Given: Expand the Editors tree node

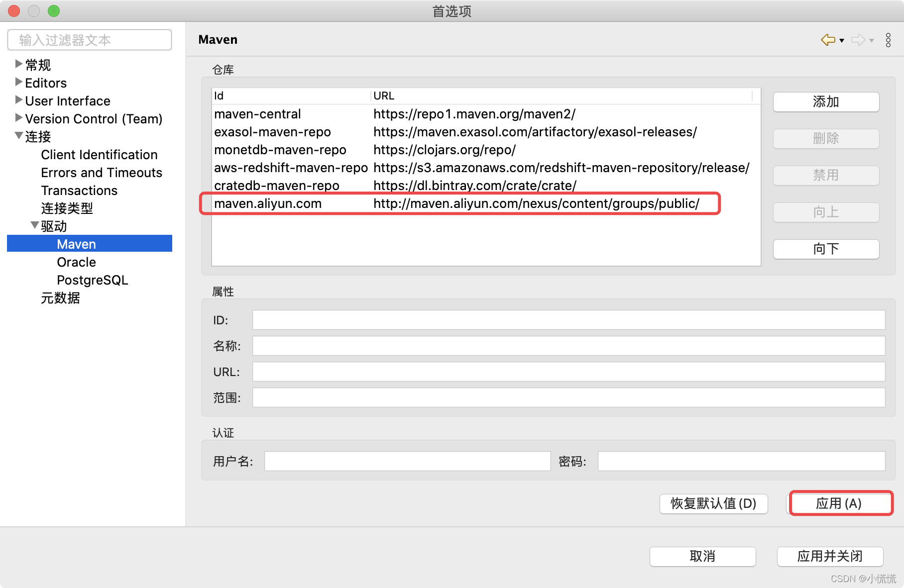Looking at the screenshot, I should tap(18, 82).
